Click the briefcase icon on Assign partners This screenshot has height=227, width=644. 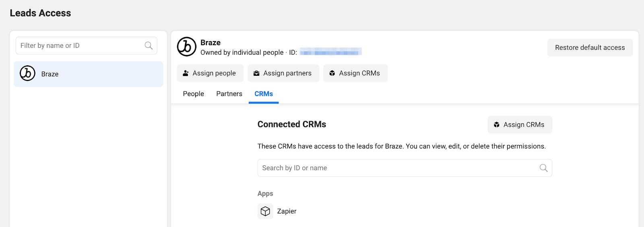(256, 73)
